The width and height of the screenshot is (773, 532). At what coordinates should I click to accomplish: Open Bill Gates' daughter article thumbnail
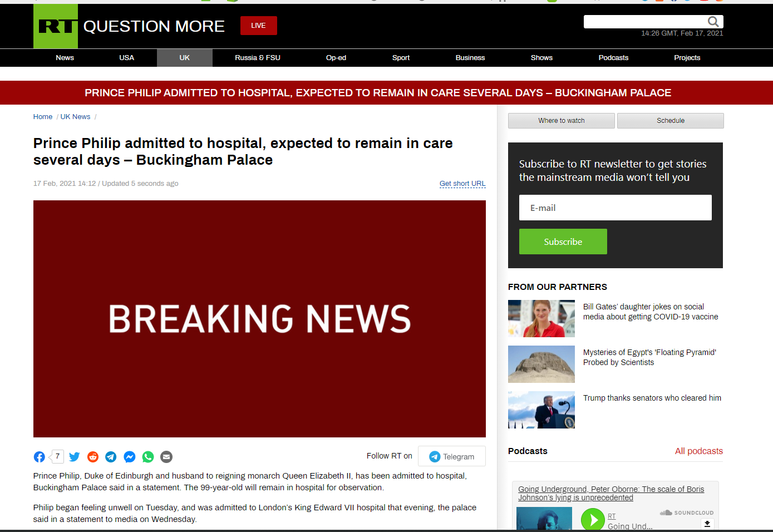coord(541,318)
